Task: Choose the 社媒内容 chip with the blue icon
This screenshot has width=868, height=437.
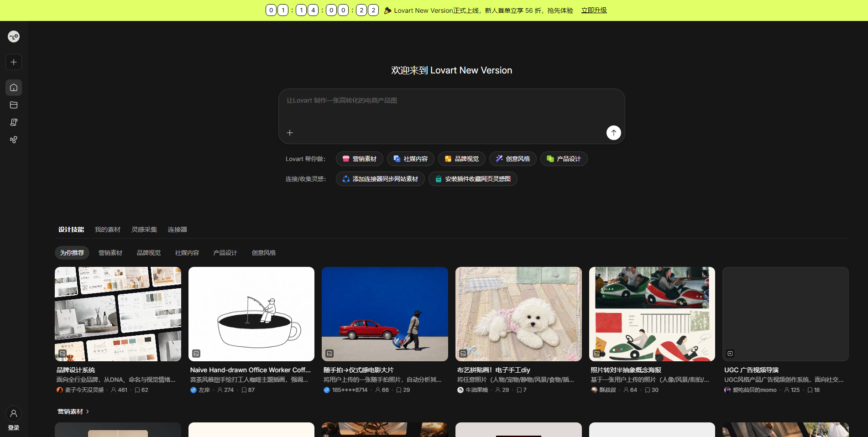Action: coord(411,159)
